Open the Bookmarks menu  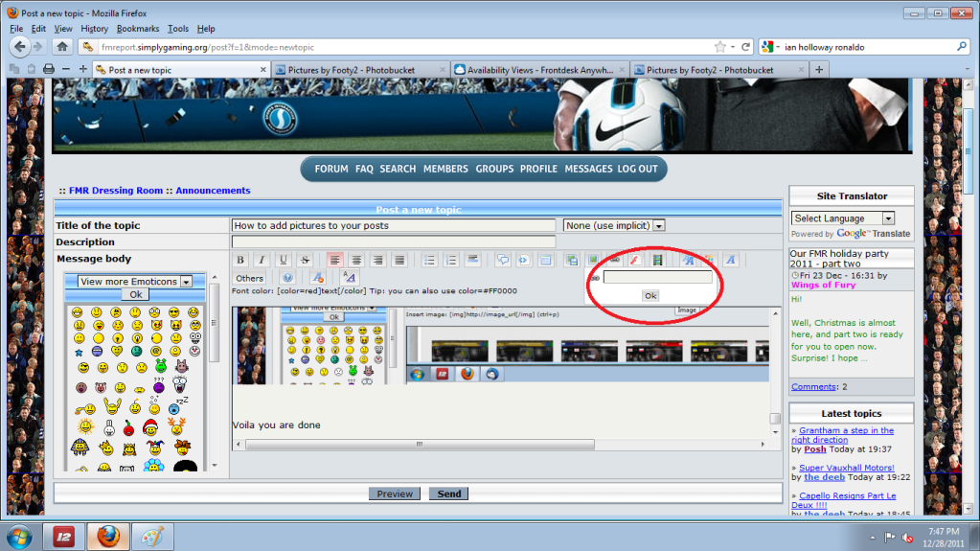coord(138,29)
